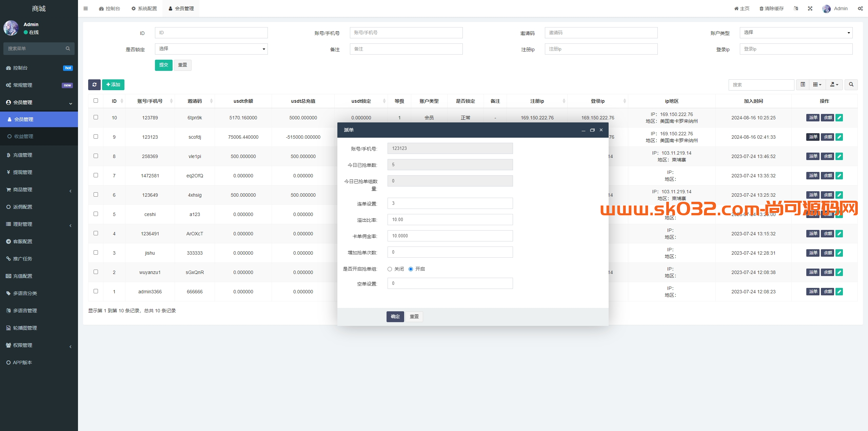Viewport: 868px width, 431px height.
Task: Check the row checkbox for ID 5
Action: point(96,214)
